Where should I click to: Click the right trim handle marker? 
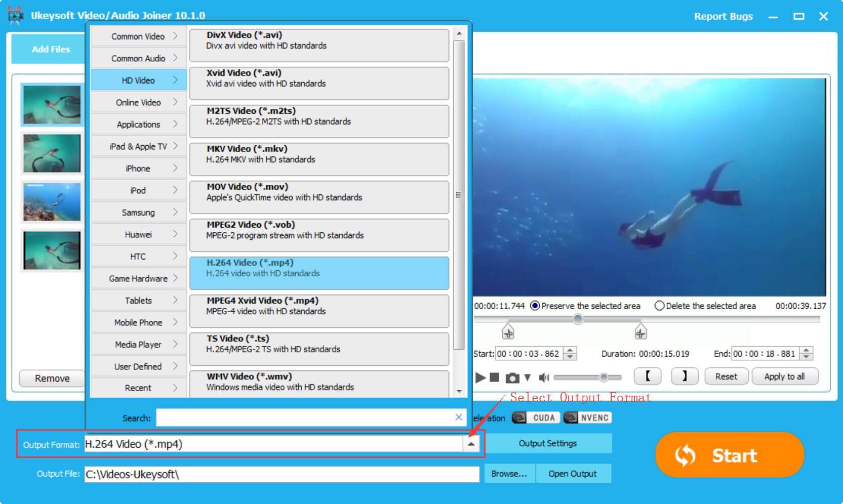(640, 332)
